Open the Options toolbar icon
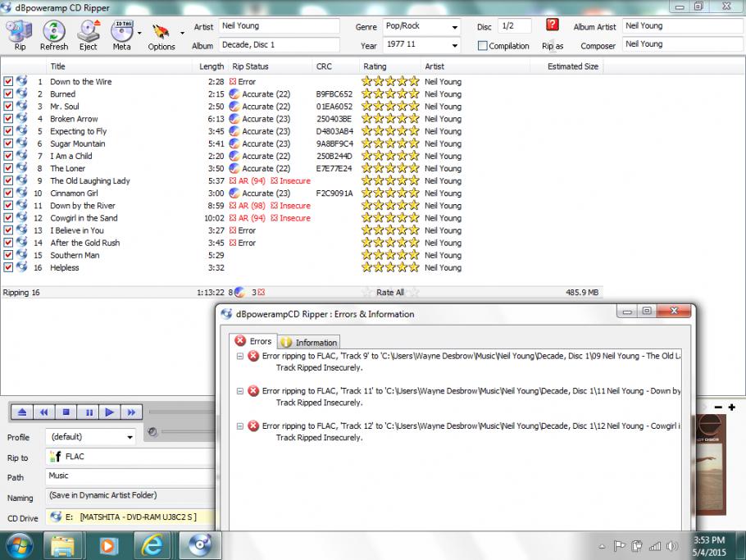 tap(161, 33)
